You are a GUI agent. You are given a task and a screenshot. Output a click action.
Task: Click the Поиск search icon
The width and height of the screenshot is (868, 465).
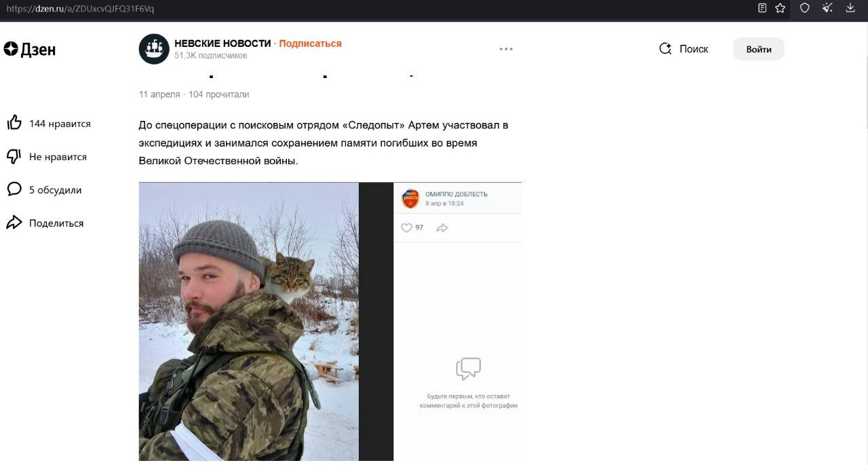click(665, 49)
